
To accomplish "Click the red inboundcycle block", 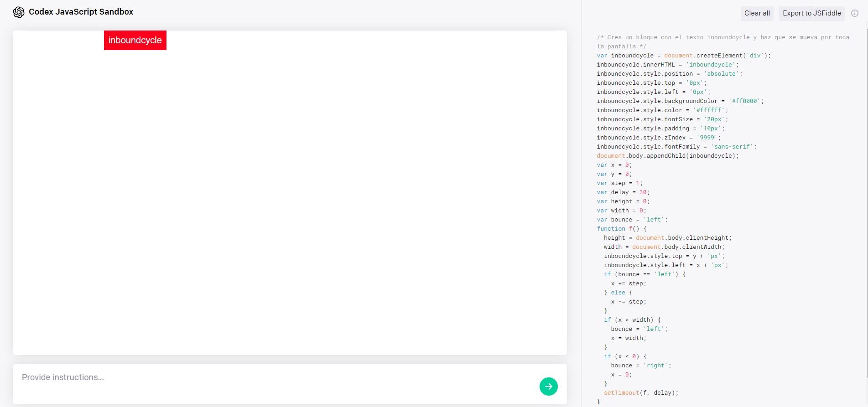I will click(x=135, y=41).
